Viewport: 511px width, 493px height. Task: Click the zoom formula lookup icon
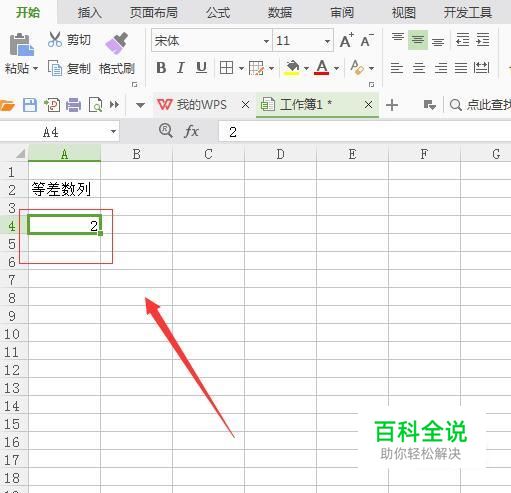point(165,130)
